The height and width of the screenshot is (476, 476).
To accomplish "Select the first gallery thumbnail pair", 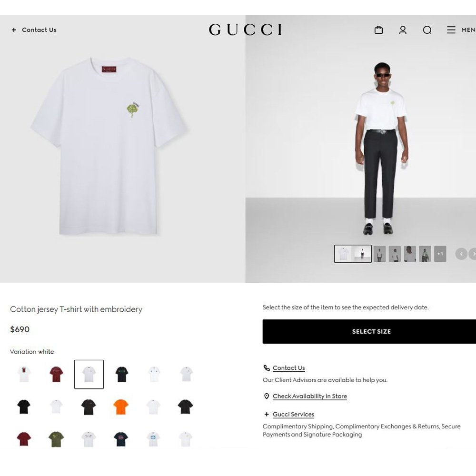I will [x=353, y=254].
